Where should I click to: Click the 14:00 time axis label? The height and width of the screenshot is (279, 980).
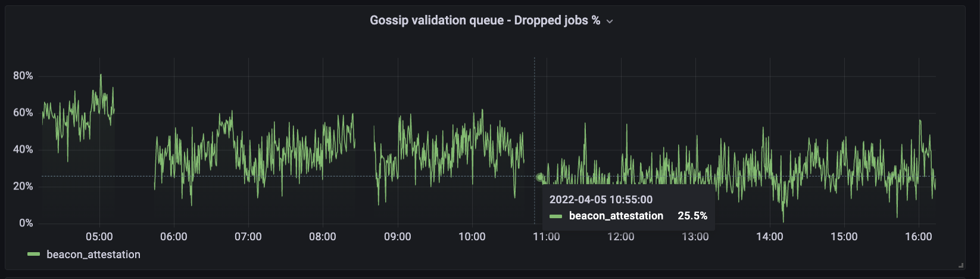[x=770, y=237]
